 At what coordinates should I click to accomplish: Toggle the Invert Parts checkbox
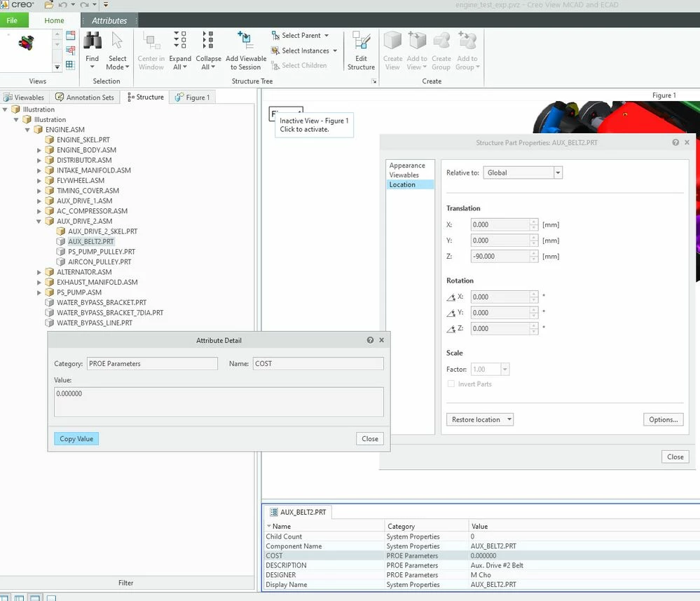[x=451, y=384]
